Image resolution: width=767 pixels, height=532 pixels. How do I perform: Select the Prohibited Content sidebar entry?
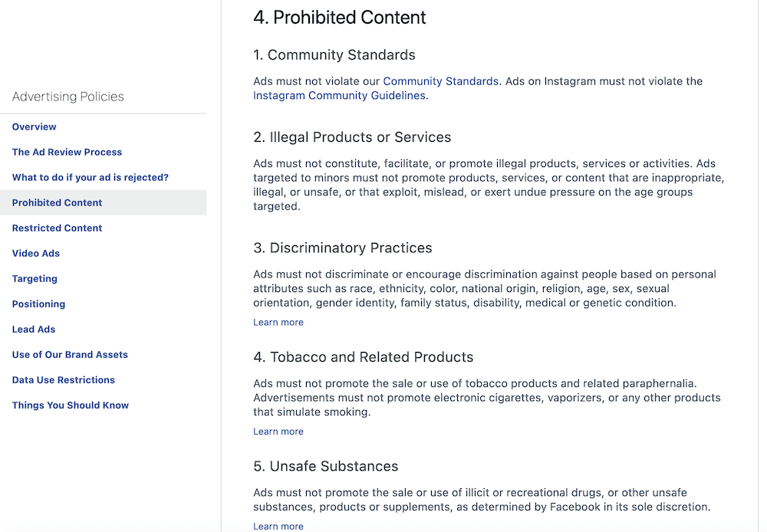[x=57, y=202]
